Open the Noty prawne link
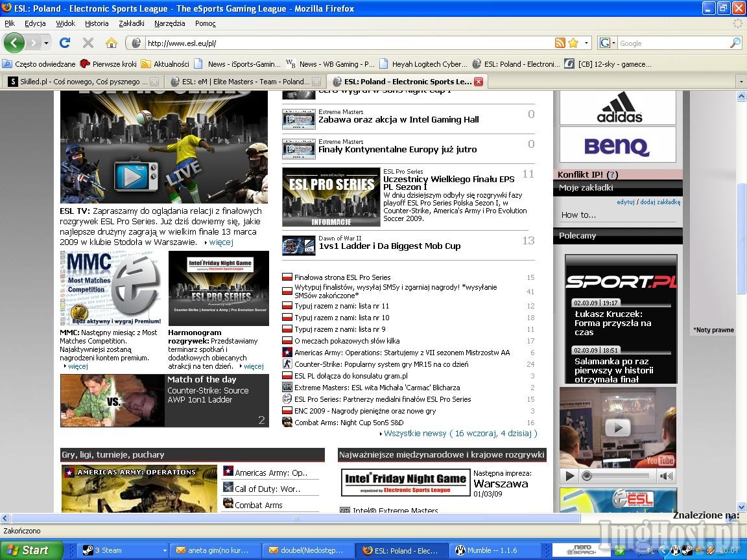Screen dimensions: 747x560 click(x=714, y=330)
